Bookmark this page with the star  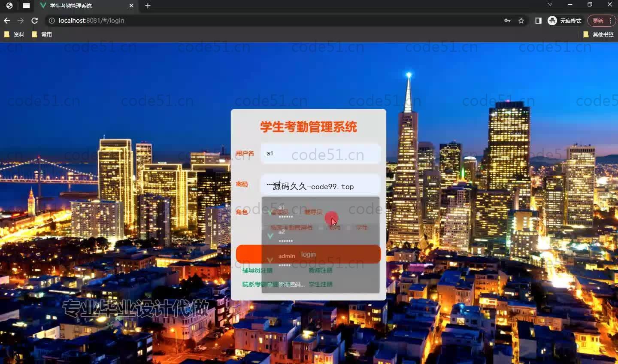521,21
